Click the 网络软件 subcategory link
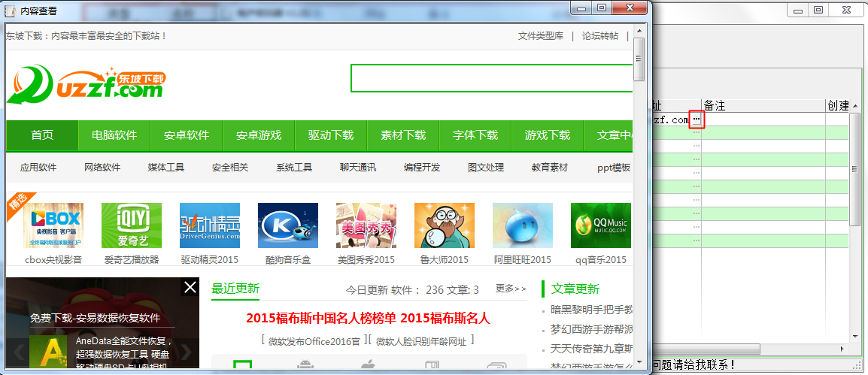This screenshot has width=868, height=375. click(x=102, y=168)
